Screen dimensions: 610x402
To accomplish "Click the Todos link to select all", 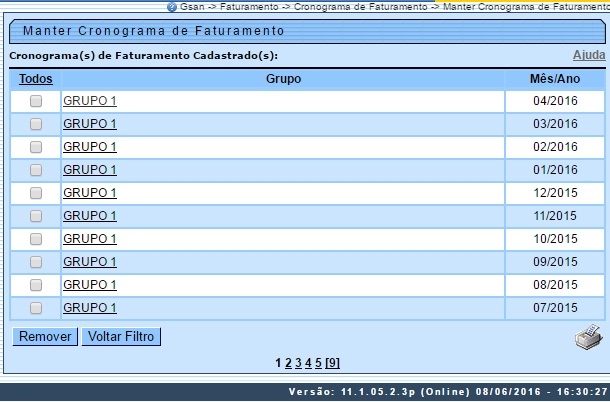I will click(x=36, y=79).
